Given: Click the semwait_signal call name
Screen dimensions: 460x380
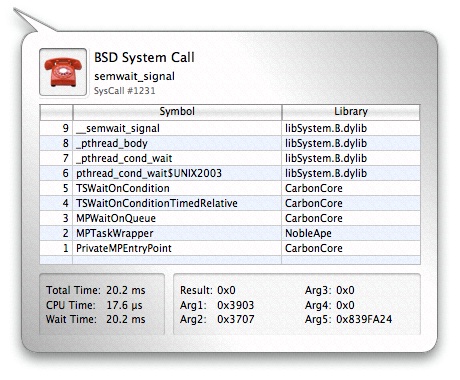Looking at the screenshot, I should point(134,76).
